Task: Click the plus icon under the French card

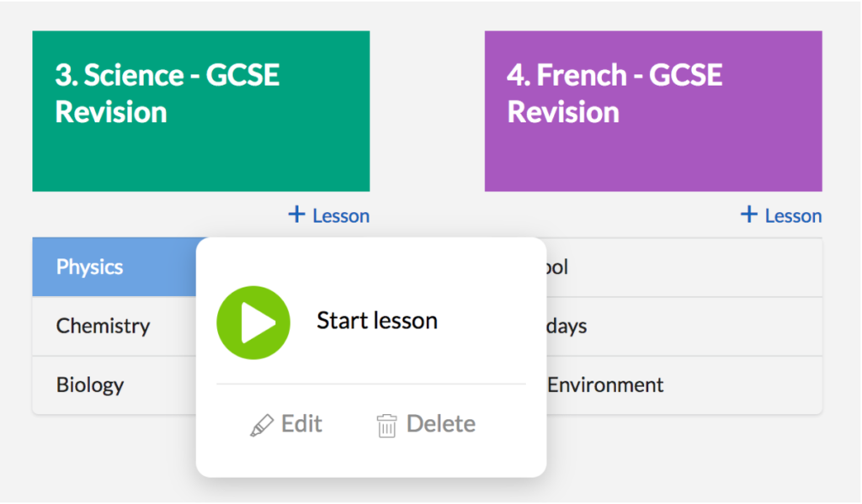Action: (748, 215)
